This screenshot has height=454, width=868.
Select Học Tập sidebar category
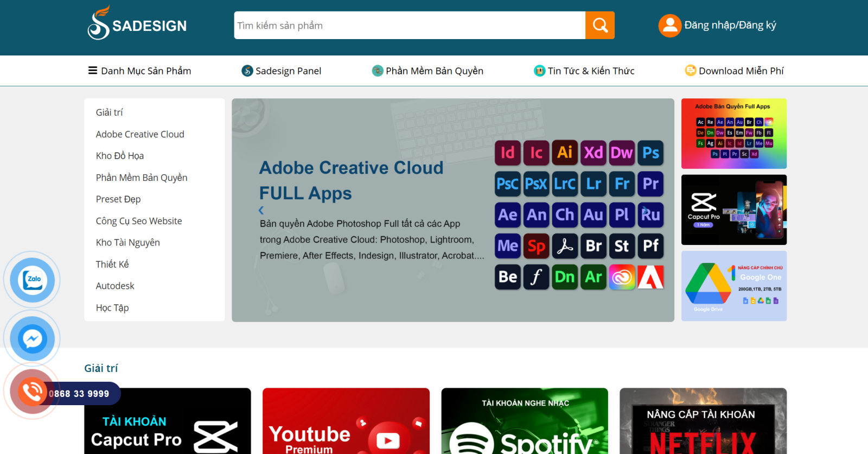pyautogui.click(x=112, y=308)
